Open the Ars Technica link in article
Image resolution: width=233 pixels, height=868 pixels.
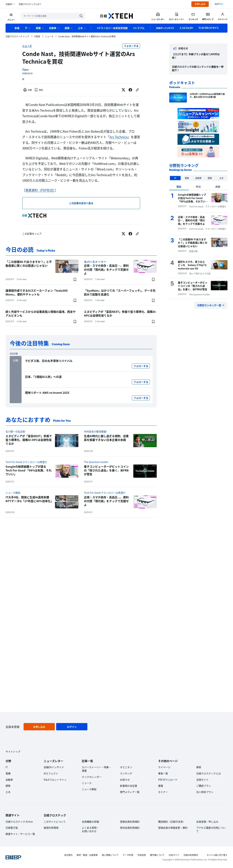tap(119, 137)
